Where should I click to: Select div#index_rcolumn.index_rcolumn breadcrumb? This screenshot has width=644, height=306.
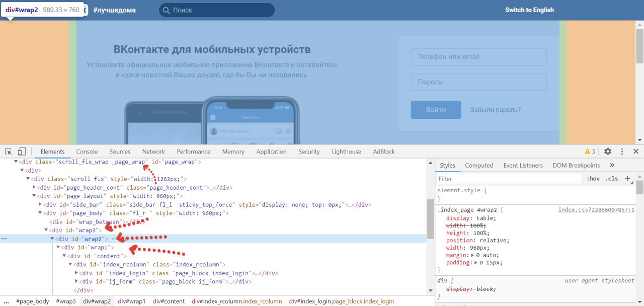(x=237, y=301)
